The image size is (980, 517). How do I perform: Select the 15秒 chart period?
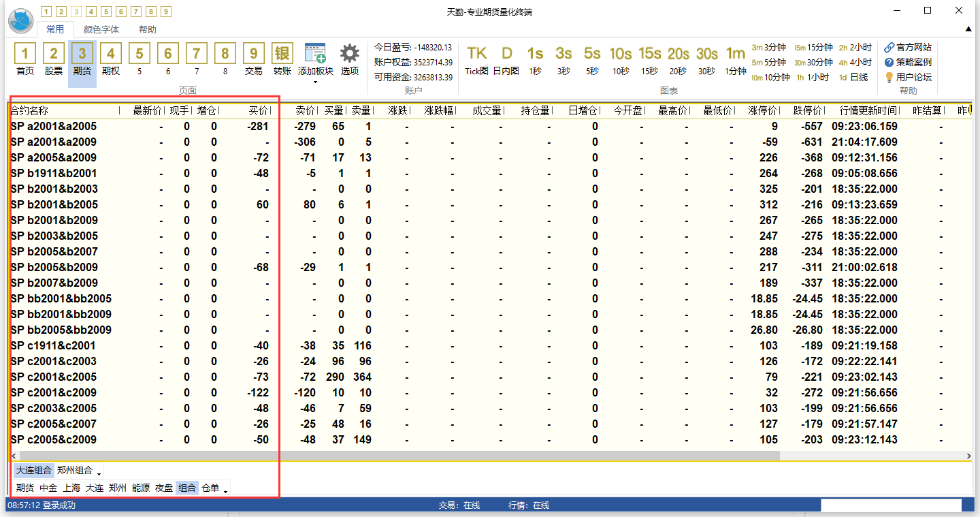(649, 60)
